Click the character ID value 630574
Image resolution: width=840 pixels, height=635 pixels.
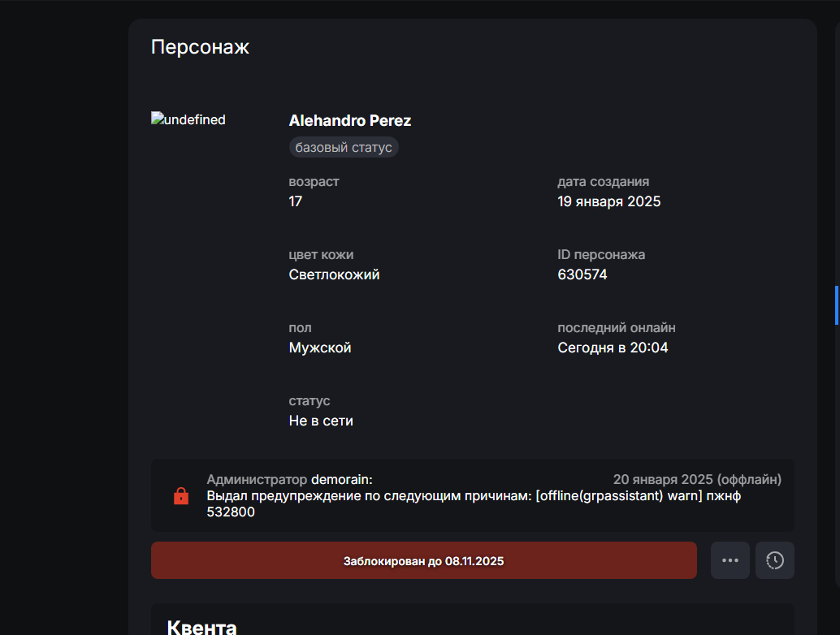pos(582,274)
